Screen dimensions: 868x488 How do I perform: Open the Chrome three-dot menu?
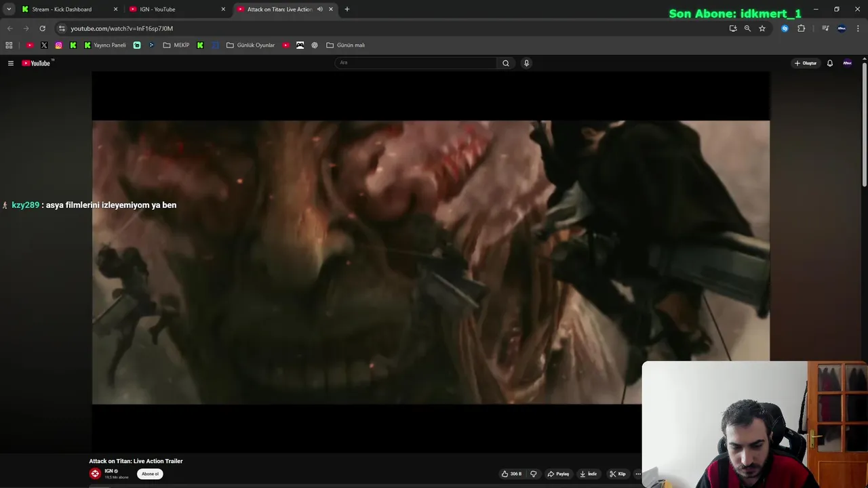(x=858, y=28)
